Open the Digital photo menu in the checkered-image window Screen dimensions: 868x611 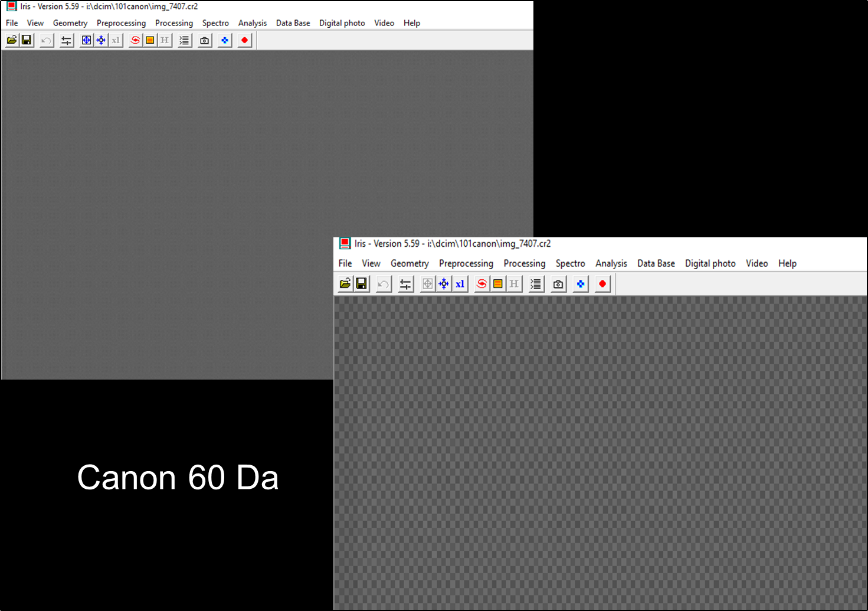pyautogui.click(x=710, y=263)
